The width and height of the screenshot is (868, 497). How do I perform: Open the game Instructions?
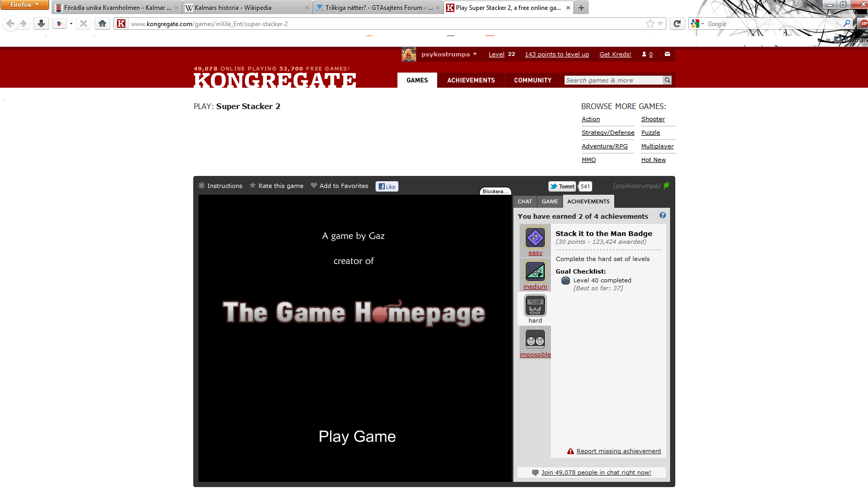[x=220, y=186]
